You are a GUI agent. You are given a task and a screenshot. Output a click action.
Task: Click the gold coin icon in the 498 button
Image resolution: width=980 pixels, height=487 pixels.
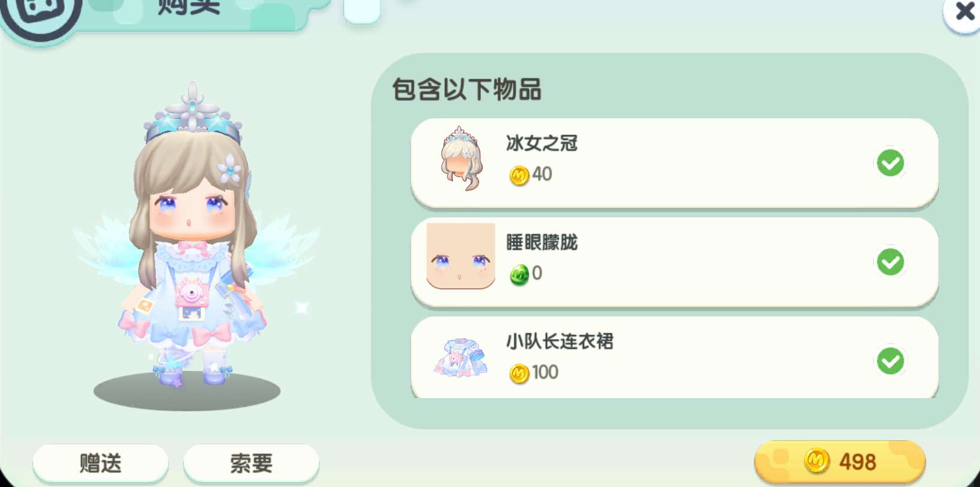coord(817,461)
